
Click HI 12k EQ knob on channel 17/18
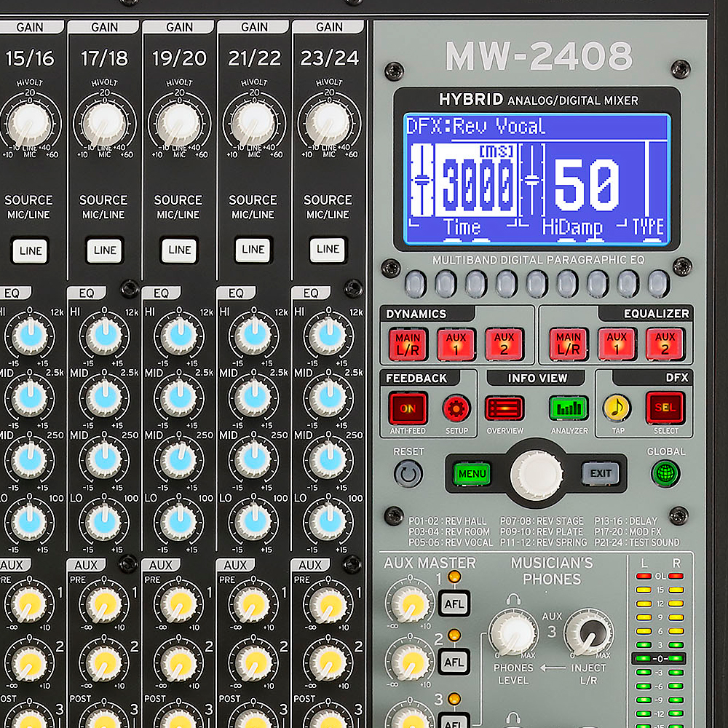click(x=104, y=335)
